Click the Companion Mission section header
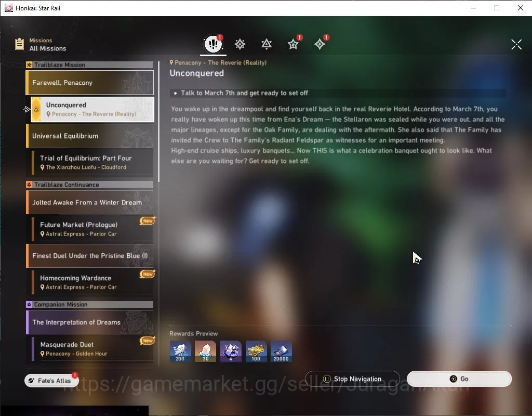The image size is (532, 416). 90,304
